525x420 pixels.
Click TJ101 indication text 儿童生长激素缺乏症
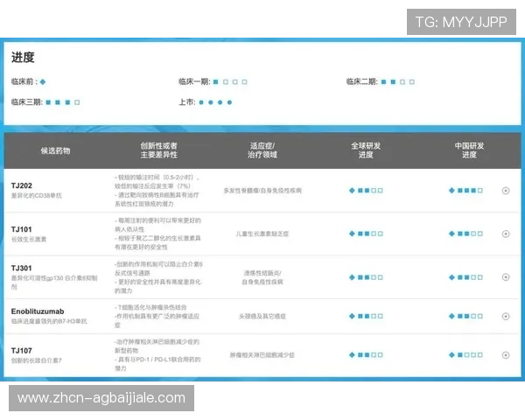coord(262,234)
